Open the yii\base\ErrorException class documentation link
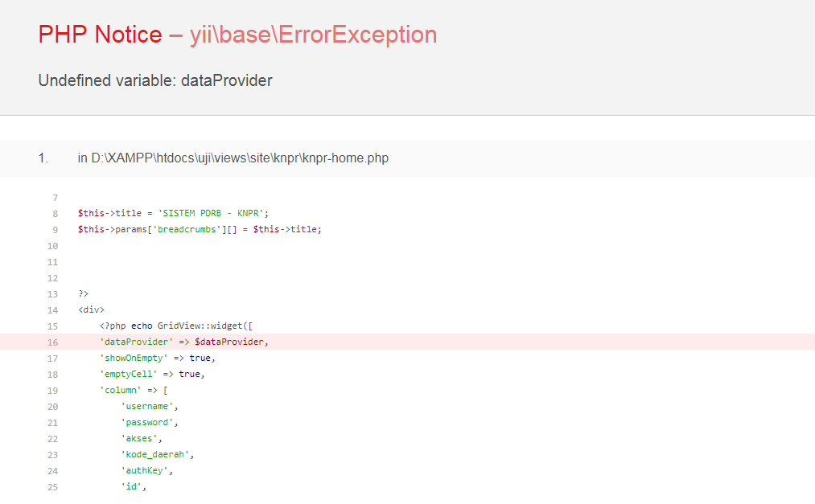The image size is (815, 504). (313, 35)
